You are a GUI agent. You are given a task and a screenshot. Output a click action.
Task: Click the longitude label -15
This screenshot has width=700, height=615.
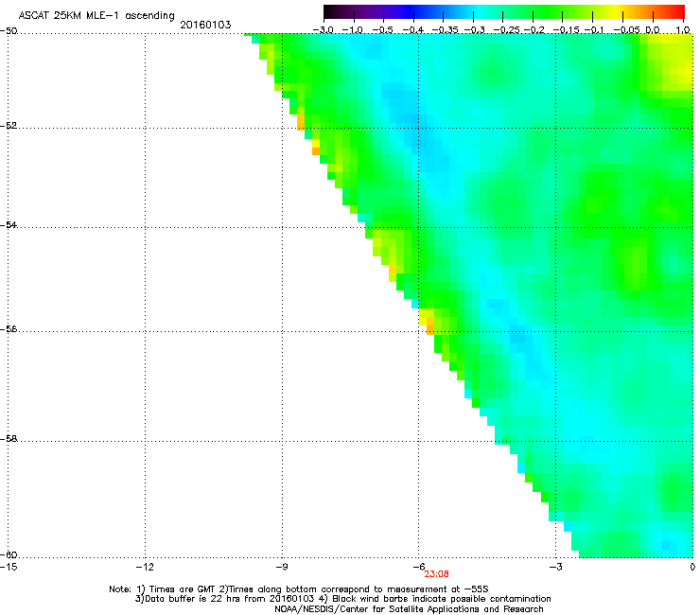[9, 567]
